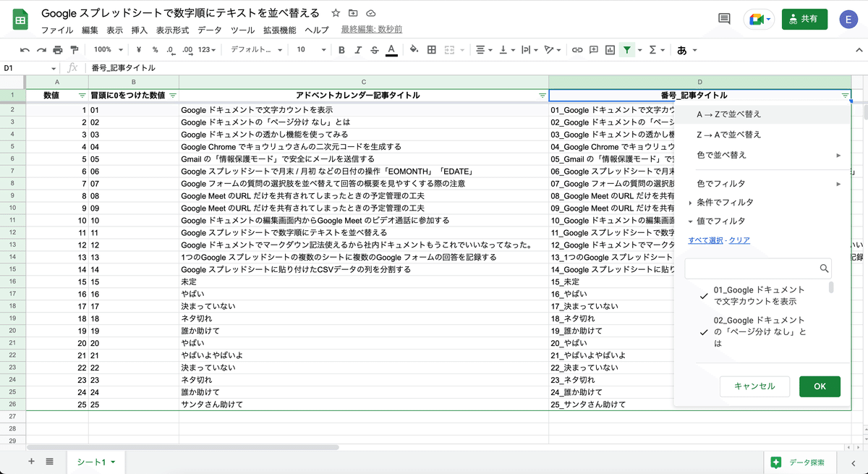This screenshot has height=474, width=868.
Task: Open the 色で並べ替え submenu
Action: 762,155
